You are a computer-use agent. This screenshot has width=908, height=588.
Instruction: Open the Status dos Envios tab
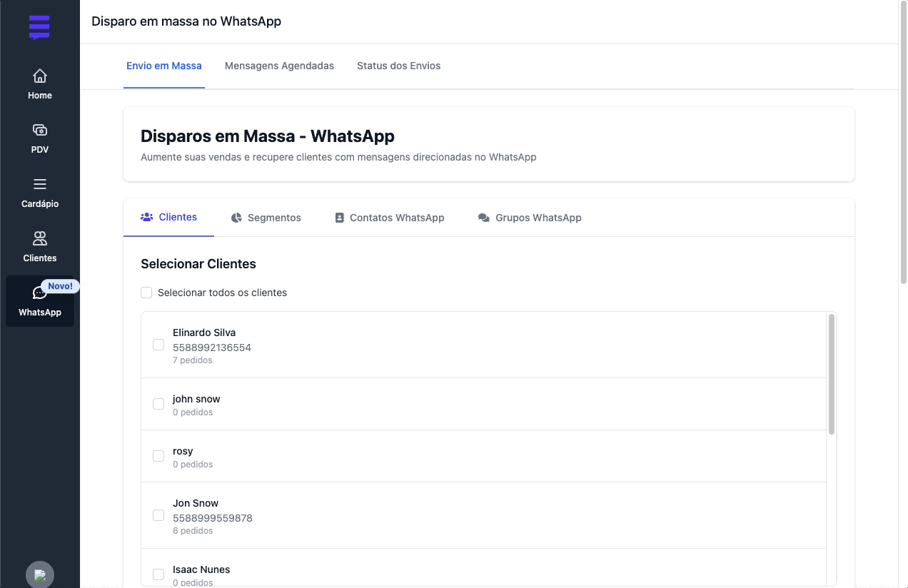pyautogui.click(x=398, y=66)
